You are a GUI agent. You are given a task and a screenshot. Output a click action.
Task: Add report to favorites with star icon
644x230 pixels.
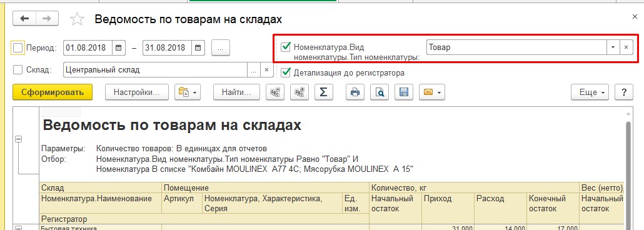coord(77,19)
